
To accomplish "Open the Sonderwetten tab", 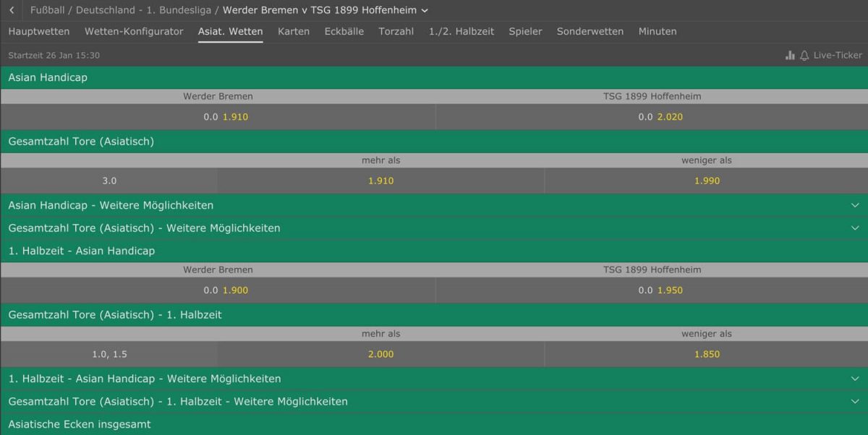I will (x=590, y=32).
